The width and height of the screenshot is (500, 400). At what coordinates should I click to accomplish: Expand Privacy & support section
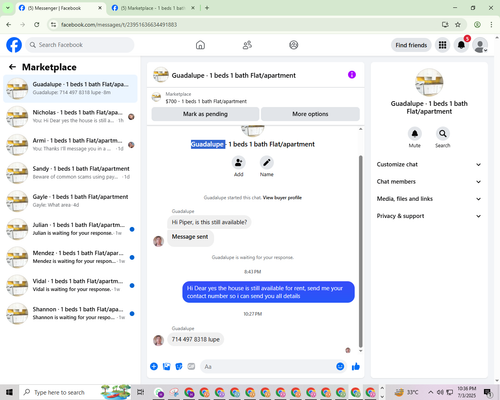click(429, 216)
